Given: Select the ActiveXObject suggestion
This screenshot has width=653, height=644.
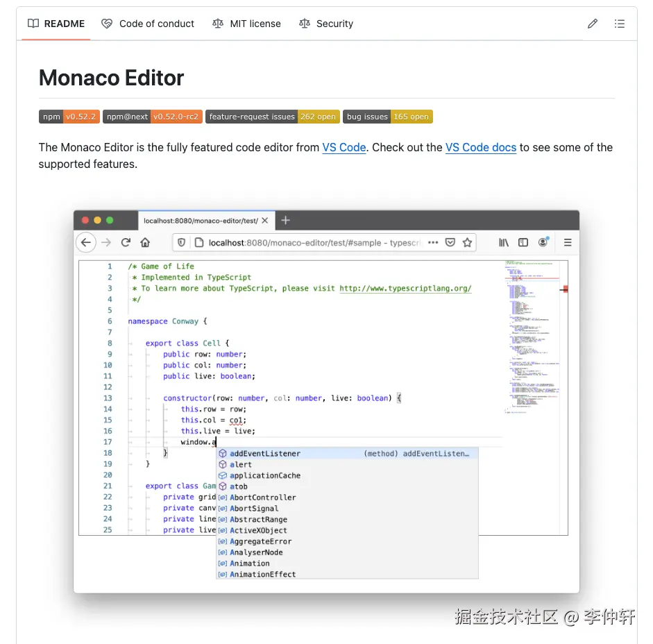Looking at the screenshot, I should 347,530.
